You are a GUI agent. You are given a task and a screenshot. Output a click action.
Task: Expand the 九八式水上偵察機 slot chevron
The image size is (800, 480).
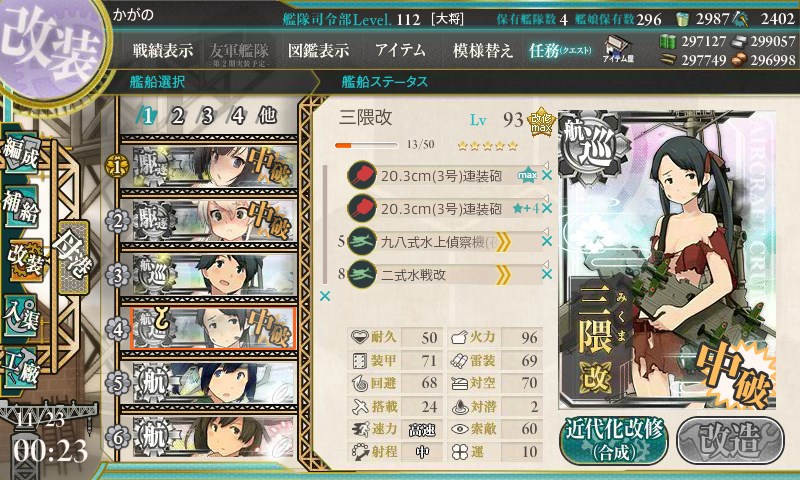(x=503, y=242)
